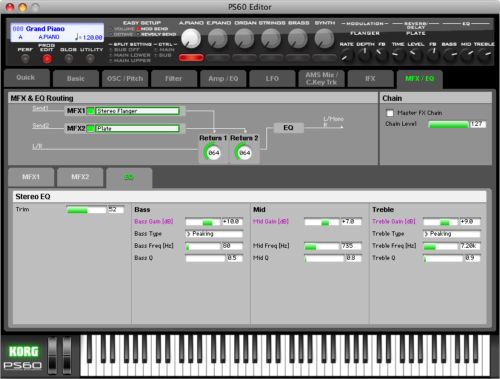Toggle the green MFX2 on/off switch

[x=90, y=128]
